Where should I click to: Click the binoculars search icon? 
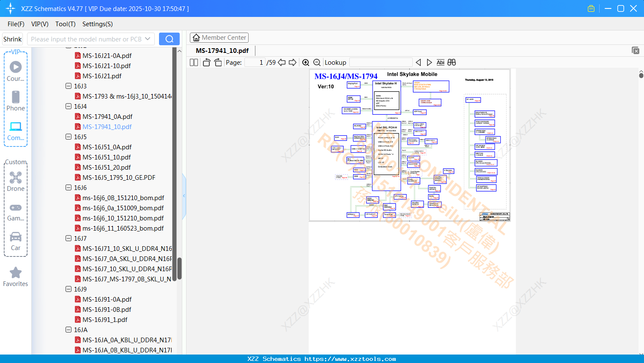click(x=452, y=63)
